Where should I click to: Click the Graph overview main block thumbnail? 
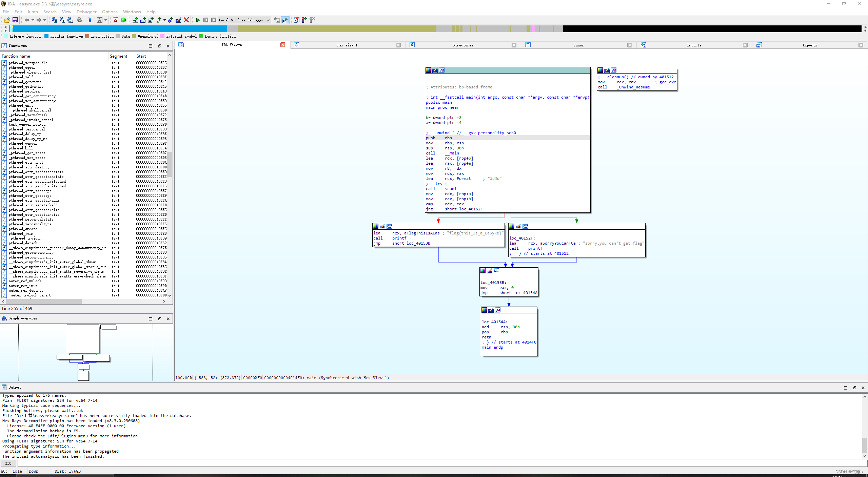pos(83,338)
